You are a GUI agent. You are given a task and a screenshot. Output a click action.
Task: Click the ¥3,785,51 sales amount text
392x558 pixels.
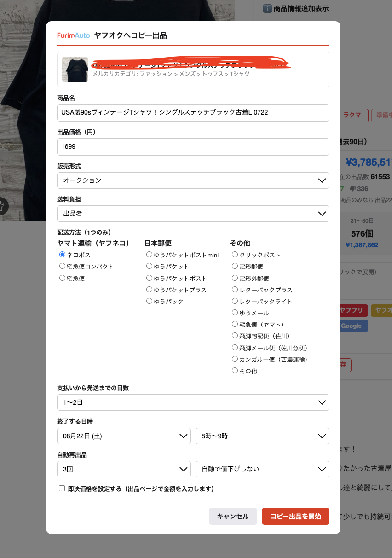369,163
